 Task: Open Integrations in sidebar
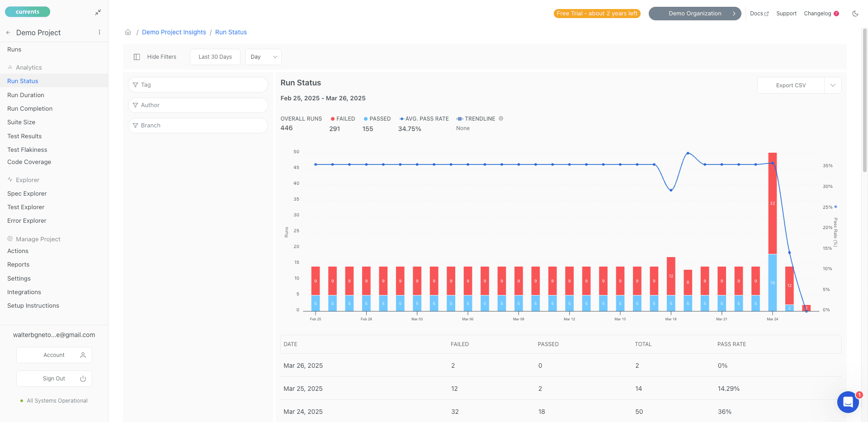24,292
